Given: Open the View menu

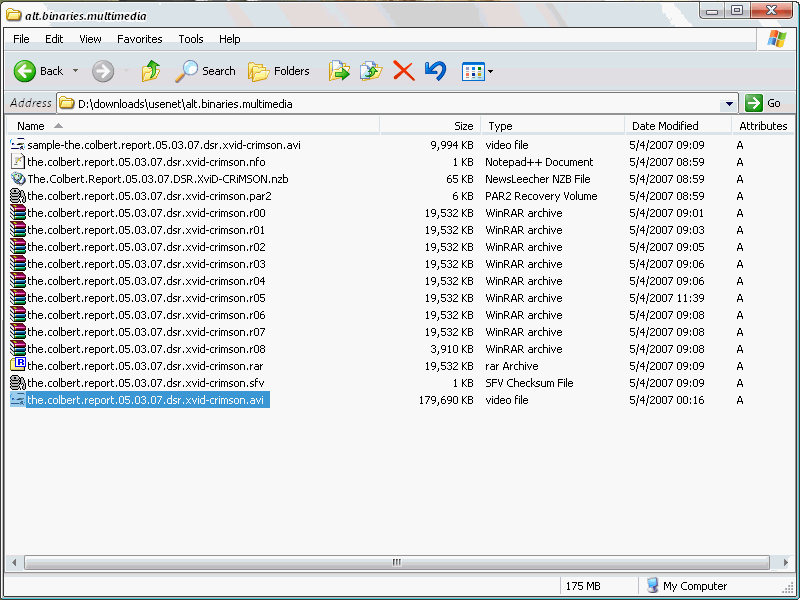Looking at the screenshot, I should [90, 39].
